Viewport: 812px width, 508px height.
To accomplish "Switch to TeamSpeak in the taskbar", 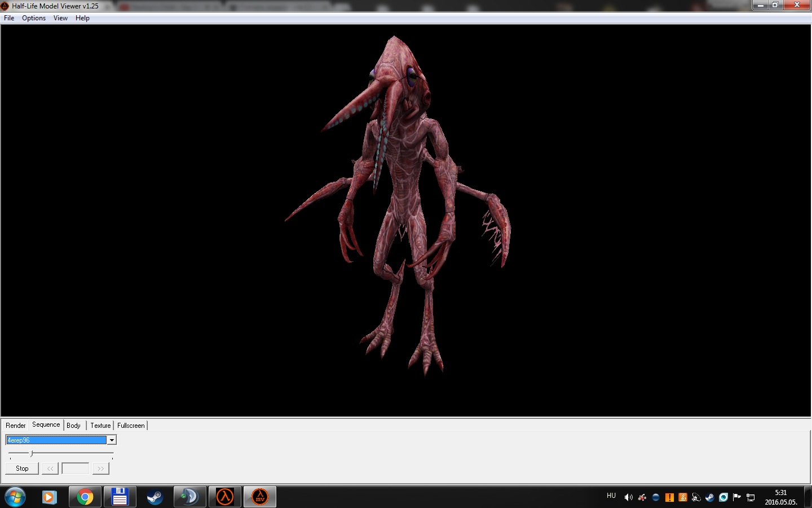I will pos(189,497).
